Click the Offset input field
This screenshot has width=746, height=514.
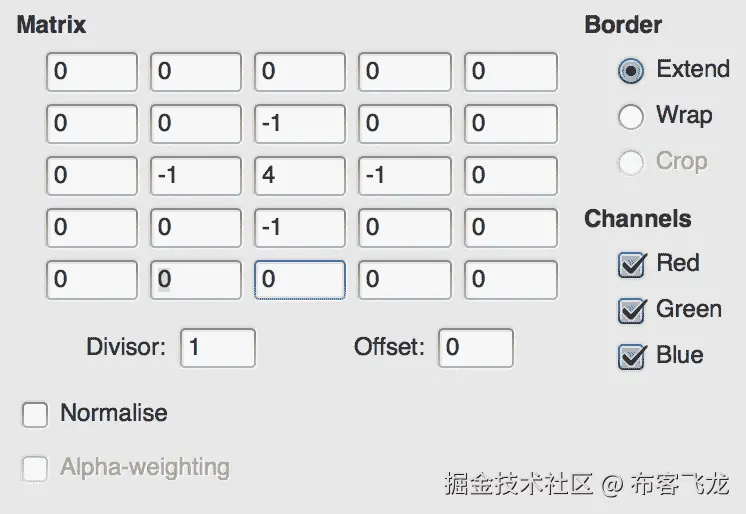pos(476,348)
